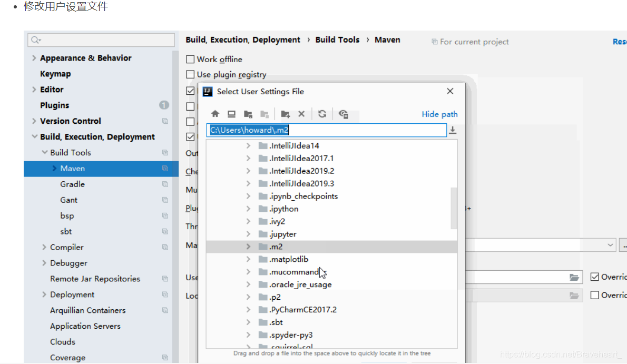Click Build, Execution, Deployment breadcrumb
627x364 pixels.
pyautogui.click(x=243, y=40)
